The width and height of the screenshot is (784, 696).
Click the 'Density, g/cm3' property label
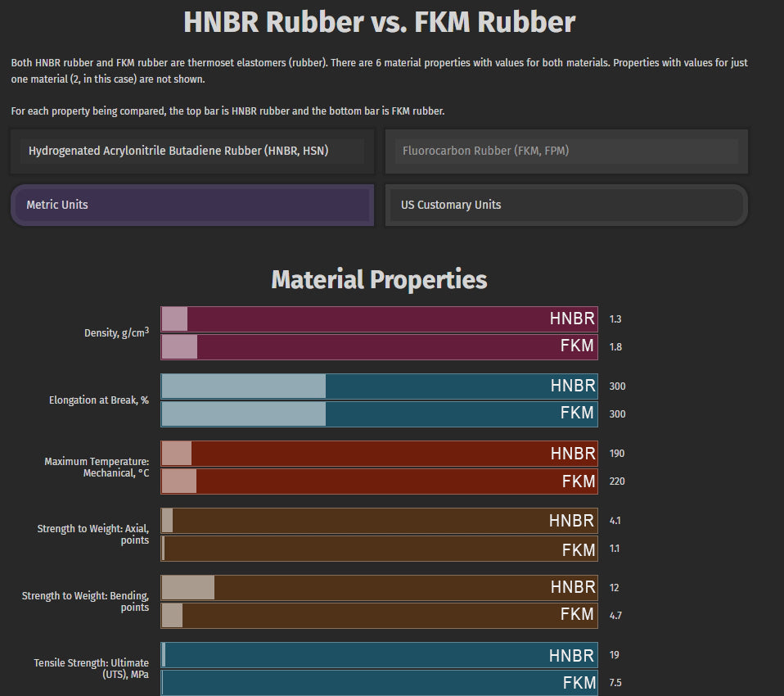[116, 332]
